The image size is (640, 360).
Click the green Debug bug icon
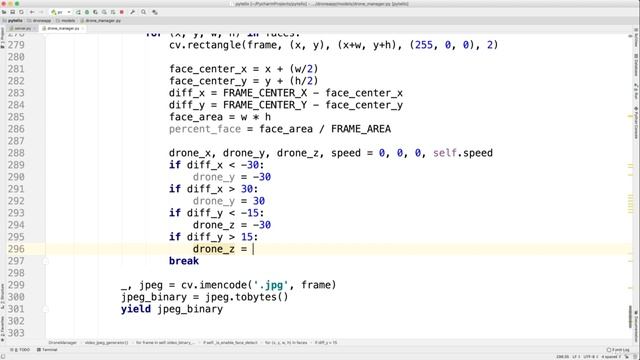(87, 12)
